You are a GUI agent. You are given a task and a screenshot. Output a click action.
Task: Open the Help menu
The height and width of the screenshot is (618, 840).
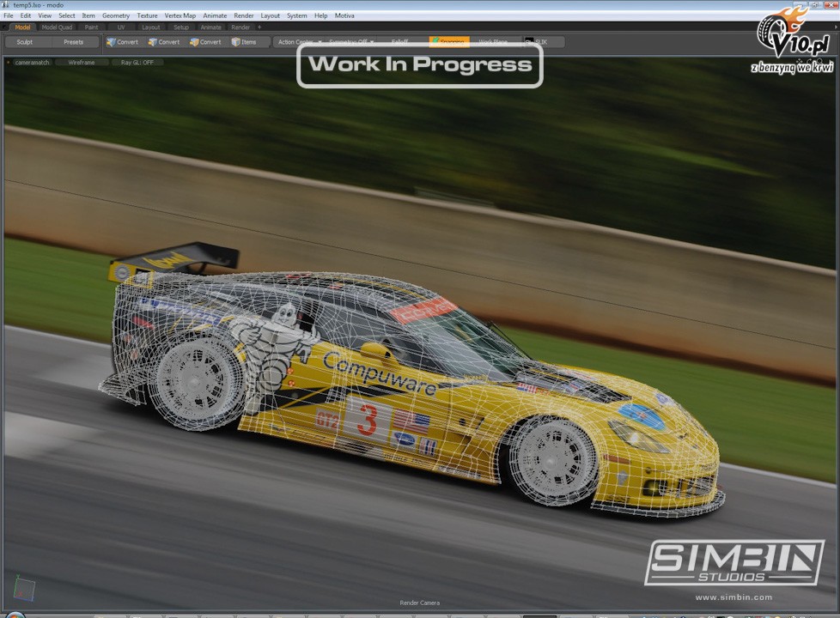pos(321,15)
